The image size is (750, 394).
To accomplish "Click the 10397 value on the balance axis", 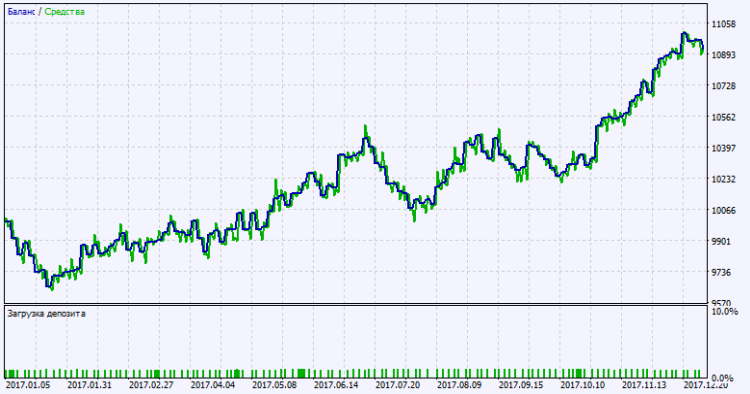I will [724, 148].
